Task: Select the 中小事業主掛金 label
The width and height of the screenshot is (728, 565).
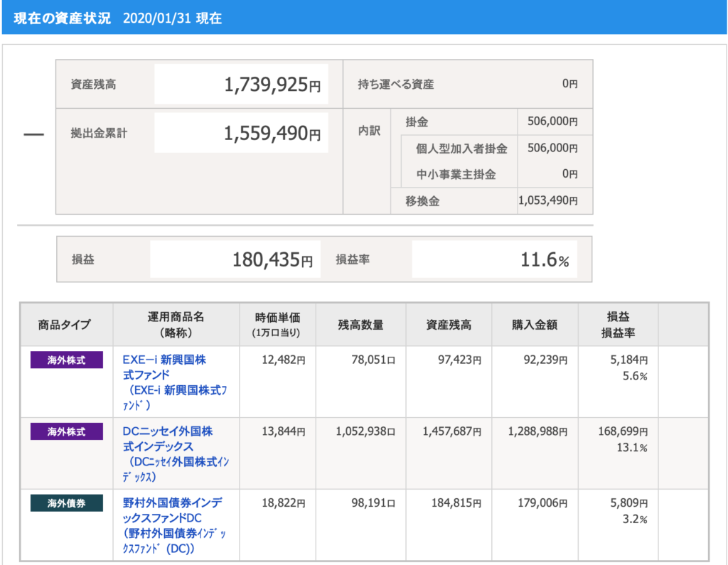Action: 456,175
